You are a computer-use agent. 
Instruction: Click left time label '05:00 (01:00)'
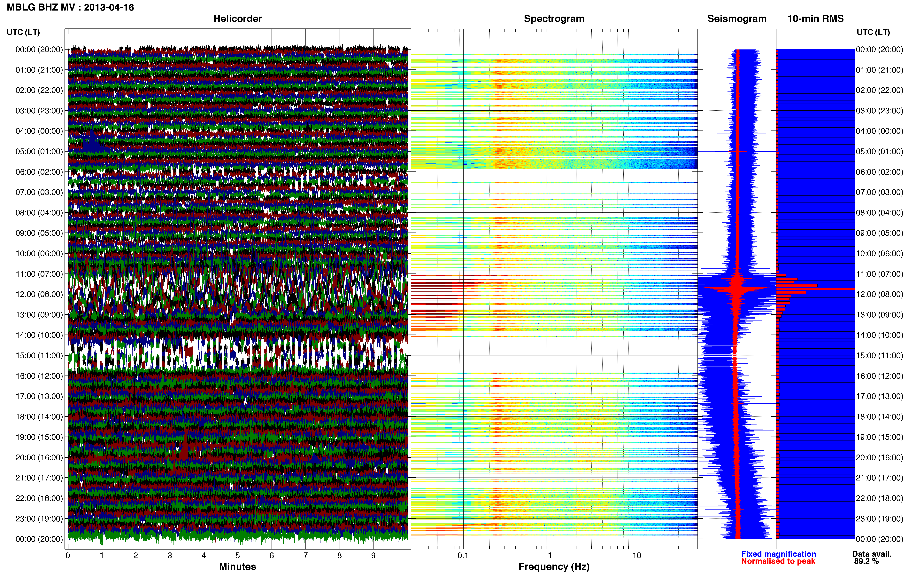pos(39,151)
